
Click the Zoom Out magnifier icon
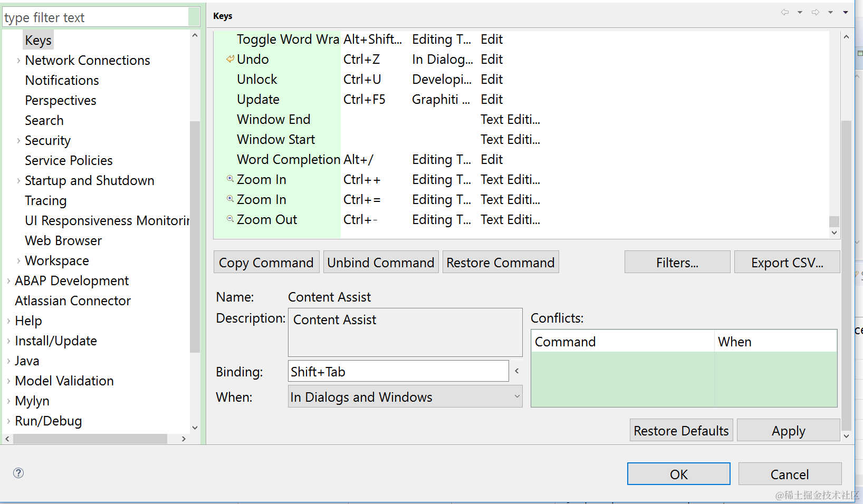click(x=230, y=219)
